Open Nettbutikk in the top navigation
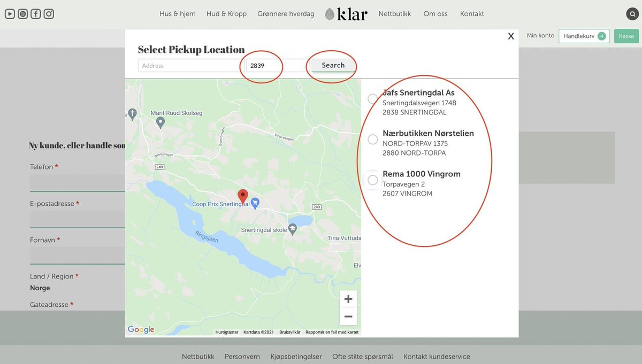This screenshot has height=364, width=642. click(x=395, y=14)
